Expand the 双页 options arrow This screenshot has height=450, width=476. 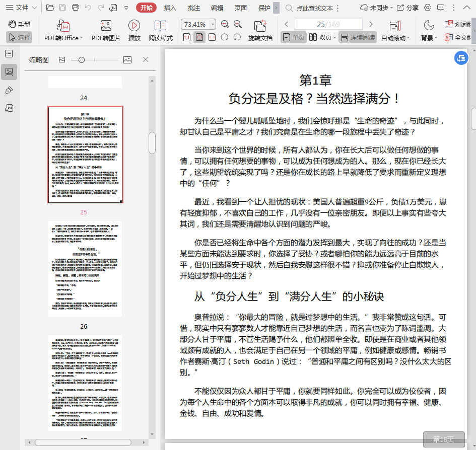coord(334,38)
